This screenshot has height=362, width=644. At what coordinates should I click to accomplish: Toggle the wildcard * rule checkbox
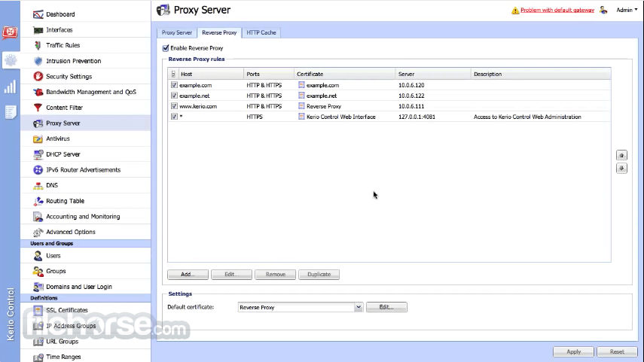[x=174, y=117]
